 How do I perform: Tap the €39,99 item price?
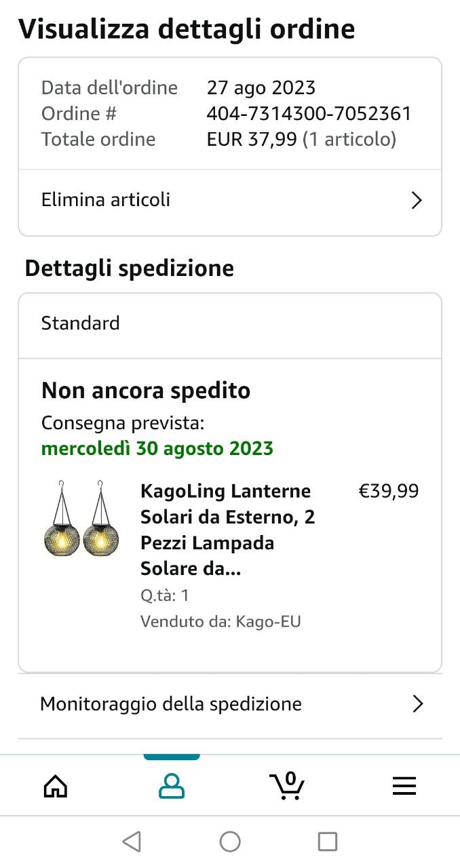[x=388, y=491]
